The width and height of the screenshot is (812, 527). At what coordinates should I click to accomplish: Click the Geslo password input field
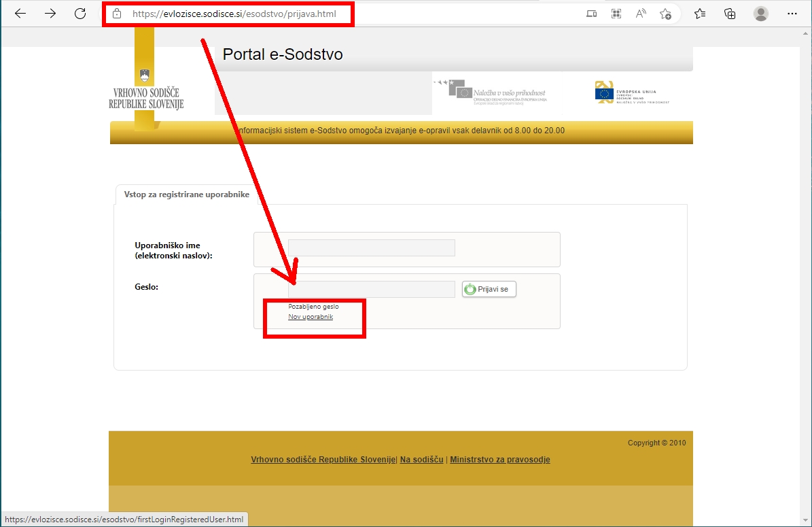[x=372, y=289]
